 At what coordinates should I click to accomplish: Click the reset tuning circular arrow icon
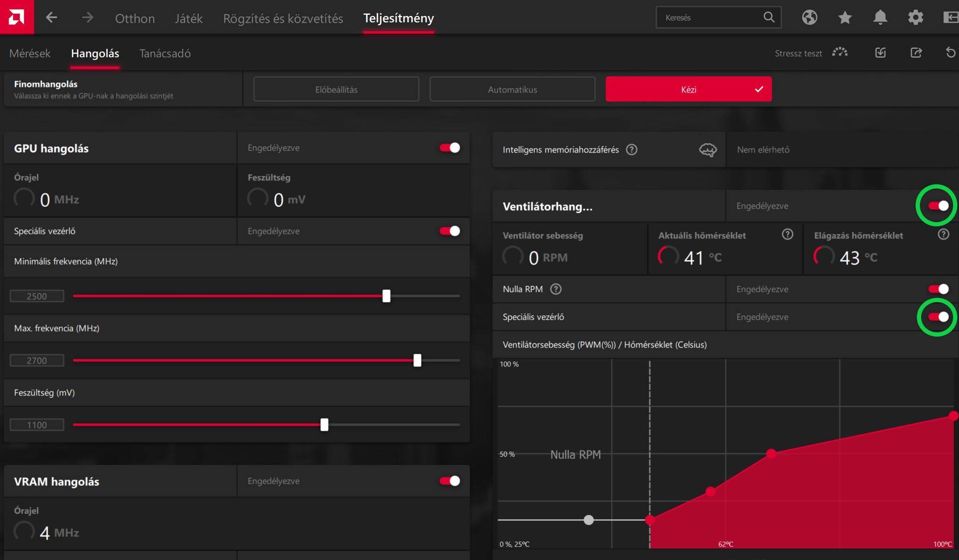(951, 53)
